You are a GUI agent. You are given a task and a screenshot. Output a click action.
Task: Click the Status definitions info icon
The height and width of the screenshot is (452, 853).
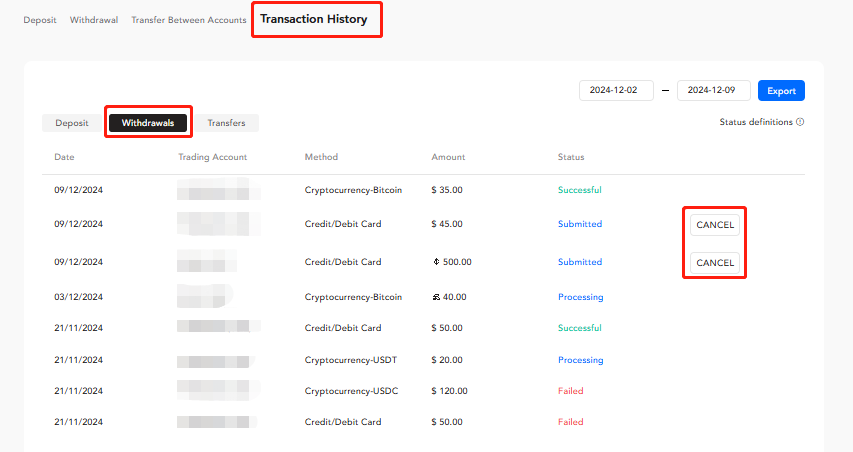tap(800, 122)
